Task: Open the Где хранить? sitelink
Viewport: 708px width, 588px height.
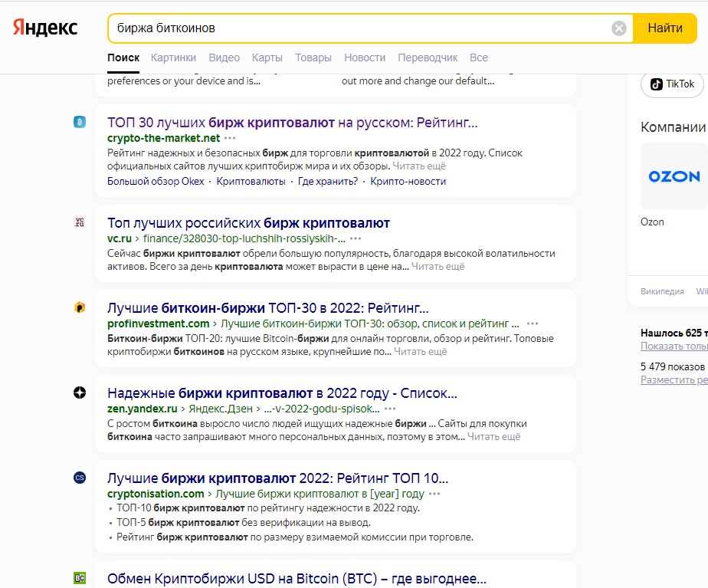Action: click(328, 182)
